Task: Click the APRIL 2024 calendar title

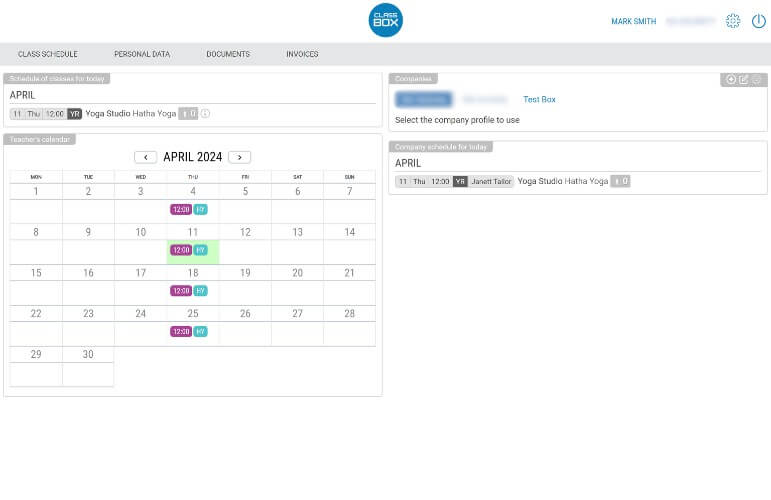Action: pos(193,157)
